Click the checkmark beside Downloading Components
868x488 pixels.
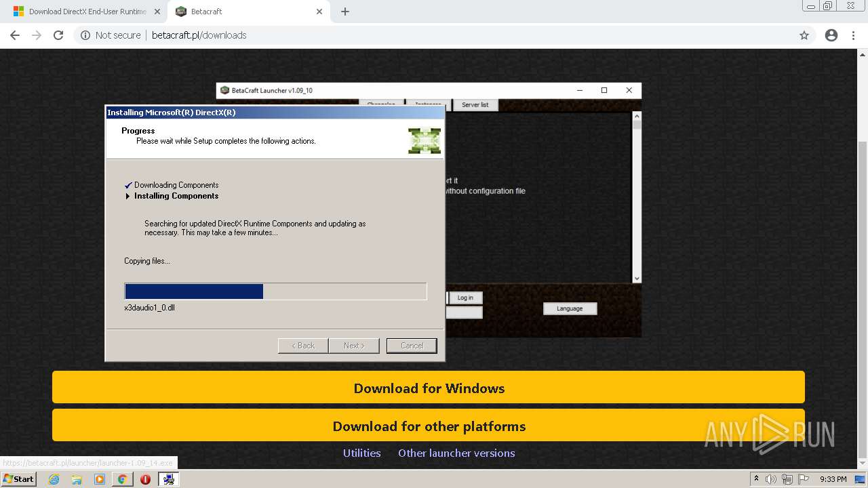point(128,185)
